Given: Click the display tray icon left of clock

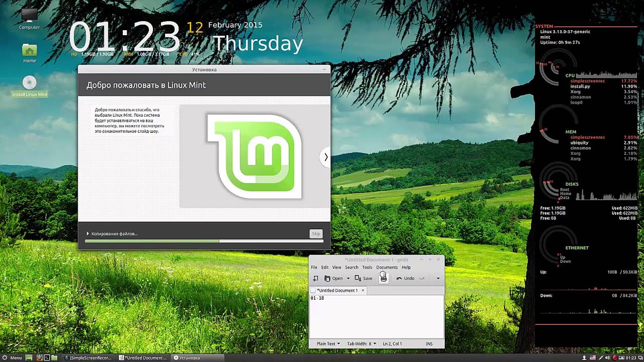Looking at the screenshot, I should tap(621, 358).
